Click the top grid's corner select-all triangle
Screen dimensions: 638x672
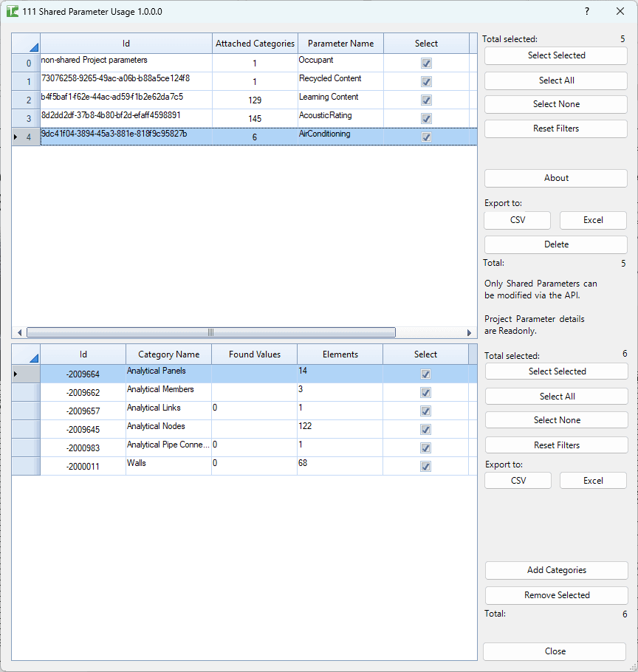click(x=34, y=47)
